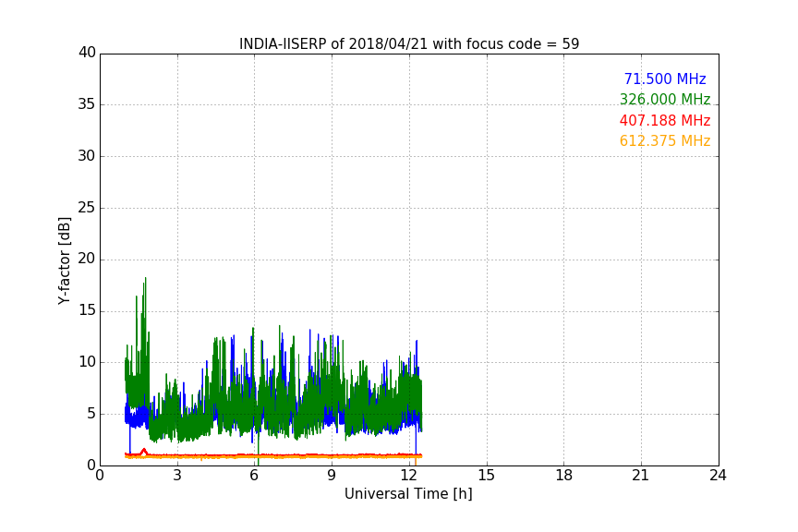Select the green 326.000 MHz legend label
Screen dimensions: 798x532
(x=665, y=99)
